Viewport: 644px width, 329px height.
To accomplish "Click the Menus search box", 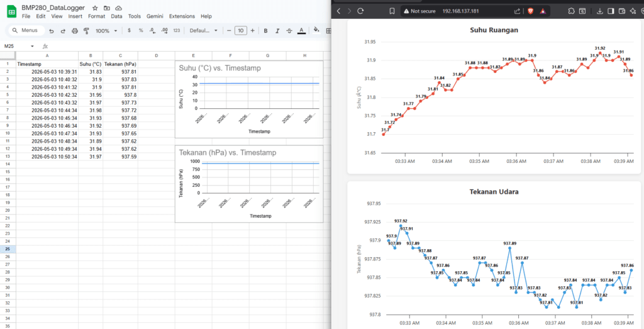I will tap(26, 30).
